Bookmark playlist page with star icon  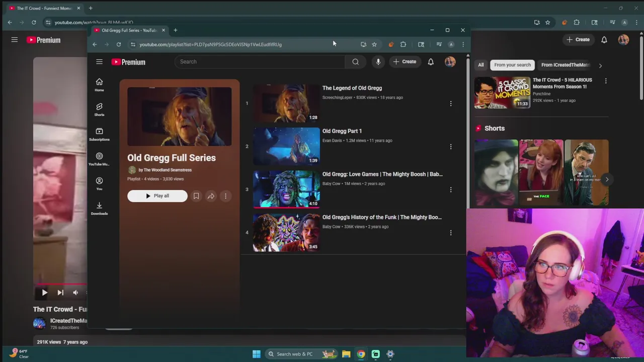(x=374, y=44)
